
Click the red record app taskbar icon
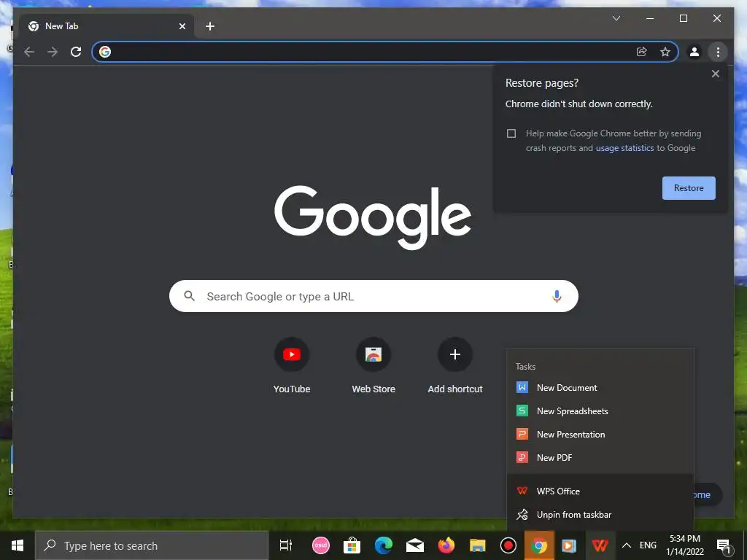click(508, 545)
